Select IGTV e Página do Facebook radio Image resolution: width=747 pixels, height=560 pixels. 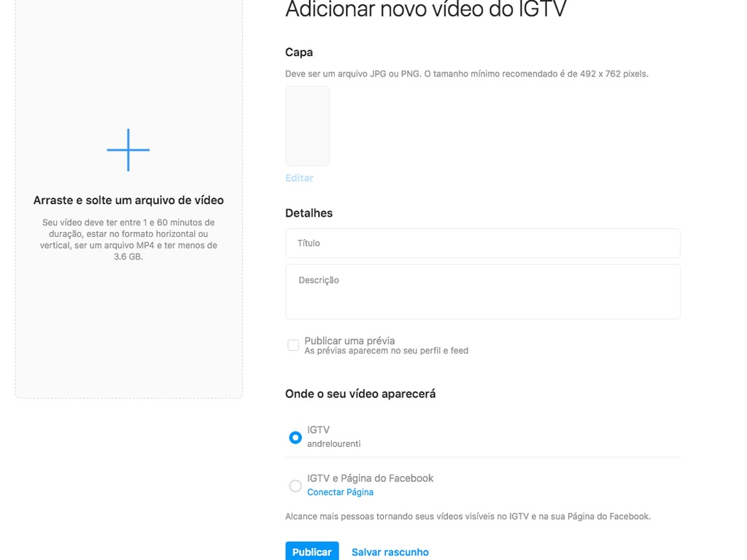click(295, 486)
